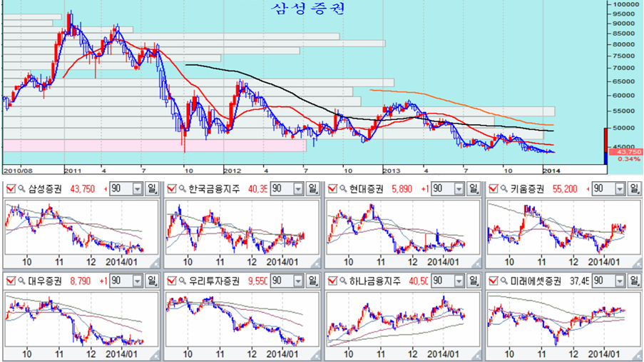Expand period dropdown arrow for 키움증권

click(620, 188)
